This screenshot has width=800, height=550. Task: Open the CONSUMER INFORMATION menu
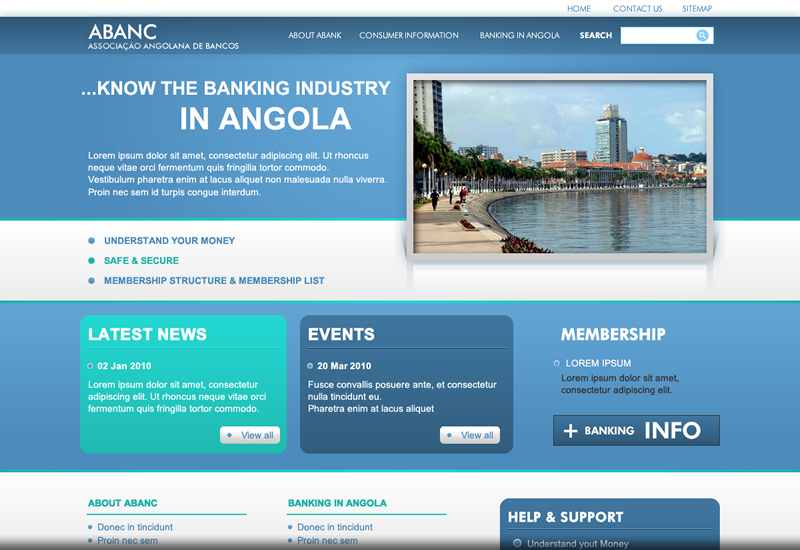click(x=409, y=35)
